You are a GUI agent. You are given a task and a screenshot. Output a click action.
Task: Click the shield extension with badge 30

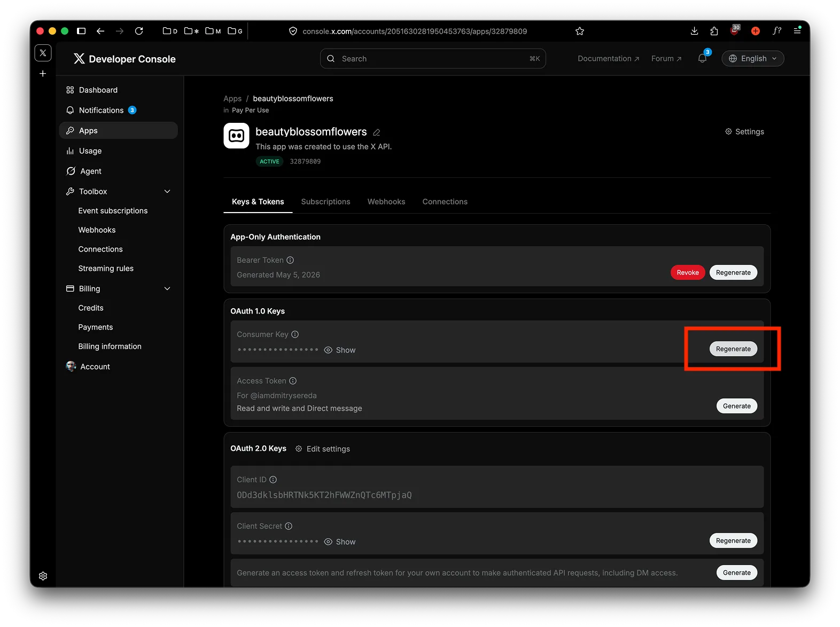click(x=735, y=30)
